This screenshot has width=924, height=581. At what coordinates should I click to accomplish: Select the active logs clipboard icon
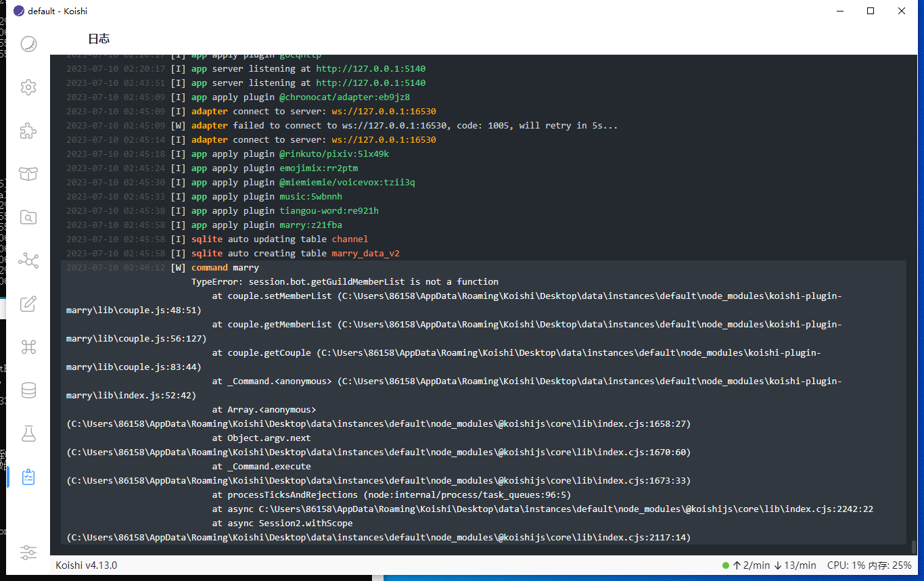(x=28, y=477)
